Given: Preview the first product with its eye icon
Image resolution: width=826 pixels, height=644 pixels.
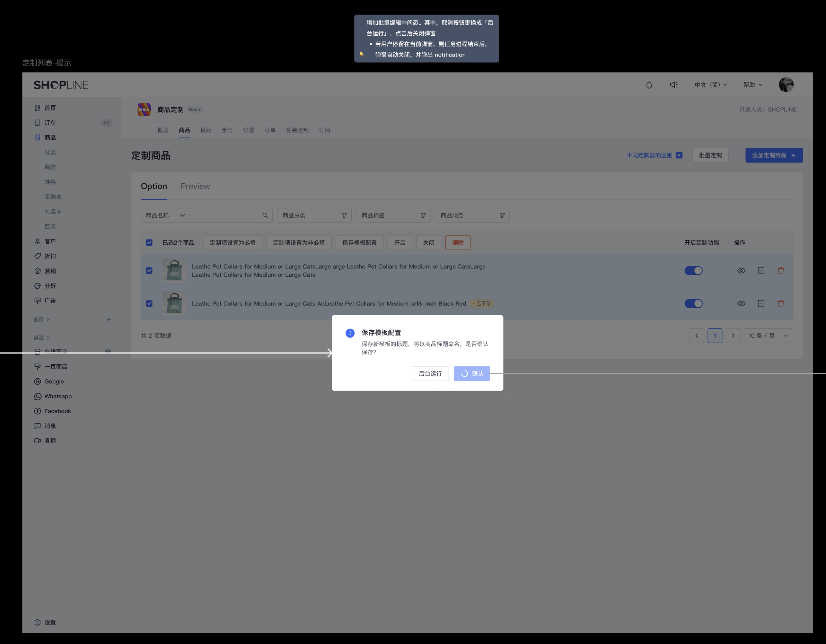Looking at the screenshot, I should [x=741, y=271].
